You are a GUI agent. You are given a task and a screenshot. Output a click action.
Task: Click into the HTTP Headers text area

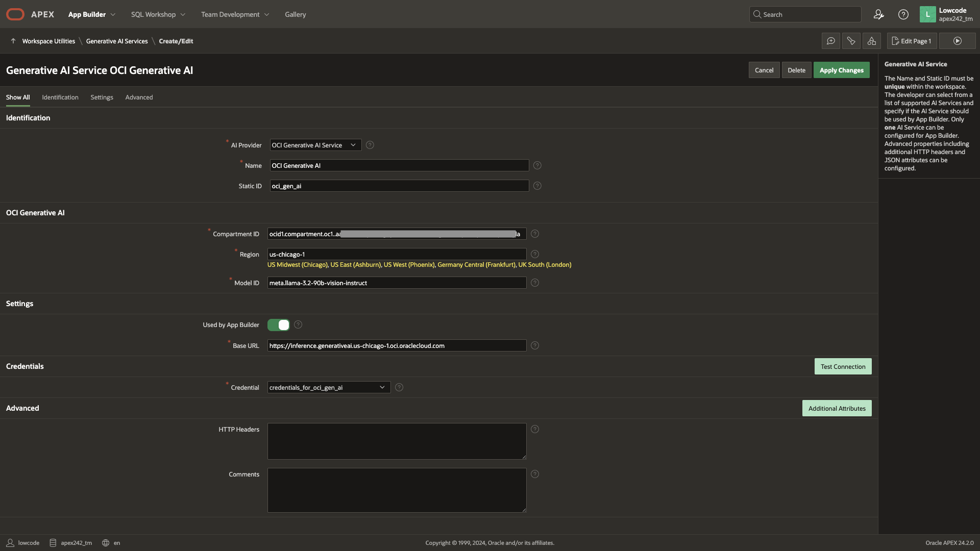tap(397, 441)
